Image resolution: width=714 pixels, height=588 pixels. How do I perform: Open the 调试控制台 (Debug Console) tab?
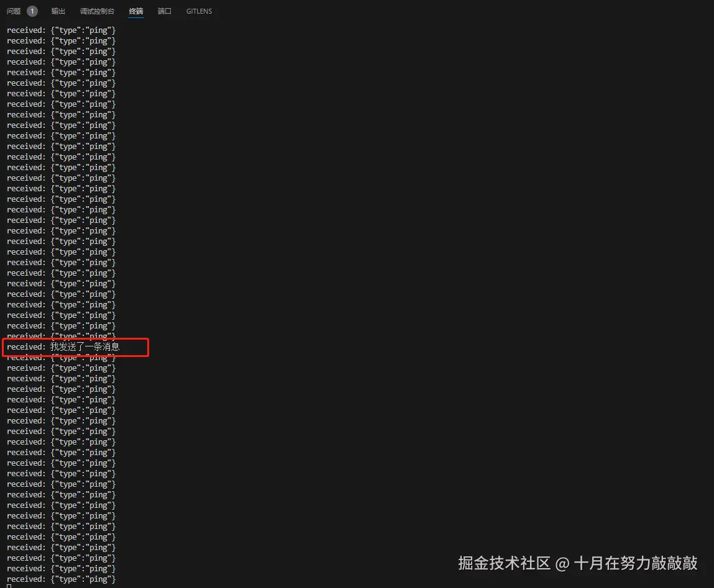tap(97, 11)
